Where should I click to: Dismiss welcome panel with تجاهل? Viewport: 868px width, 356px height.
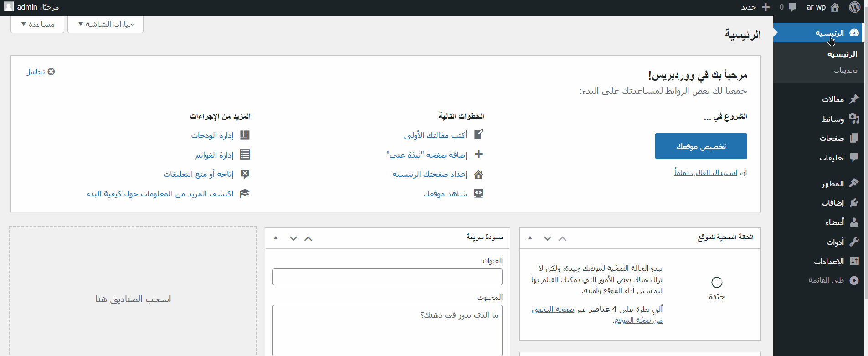40,72
